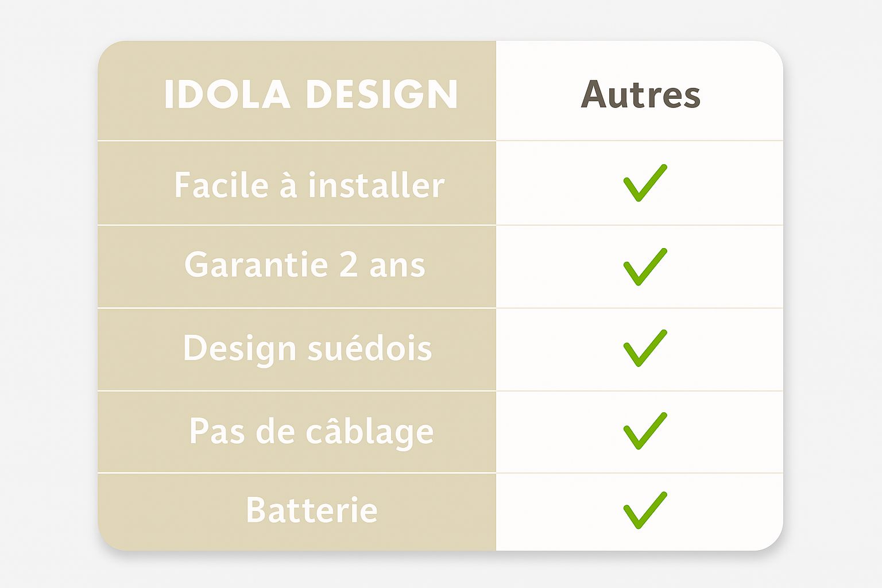This screenshot has height=588, width=882.
Task: Click the green checkmark for Design suédois
Action: 645,348
